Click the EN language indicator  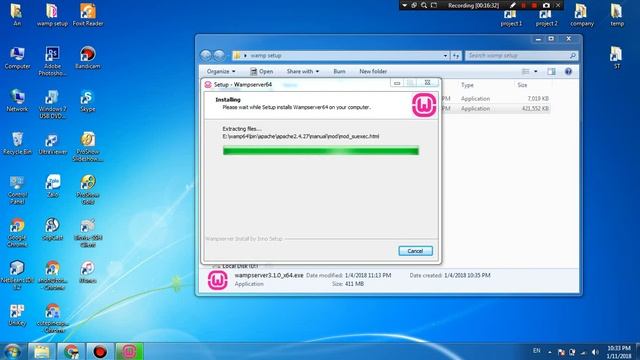tap(537, 351)
